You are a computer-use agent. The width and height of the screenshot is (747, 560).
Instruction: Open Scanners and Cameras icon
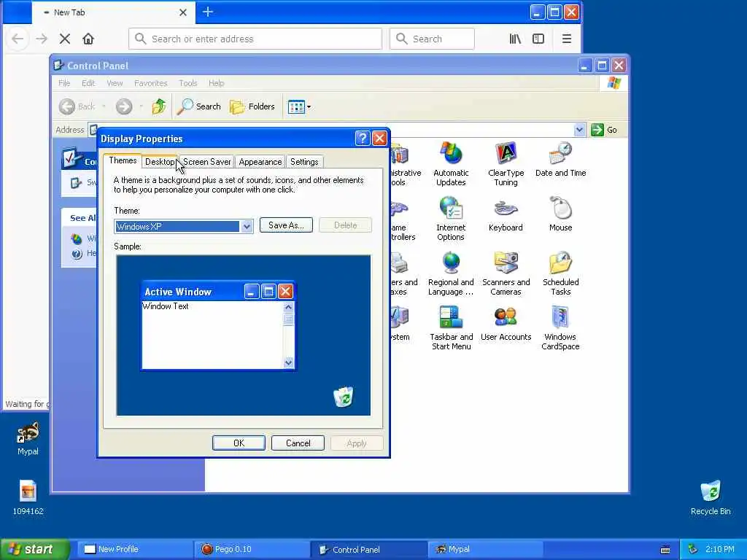click(x=506, y=273)
